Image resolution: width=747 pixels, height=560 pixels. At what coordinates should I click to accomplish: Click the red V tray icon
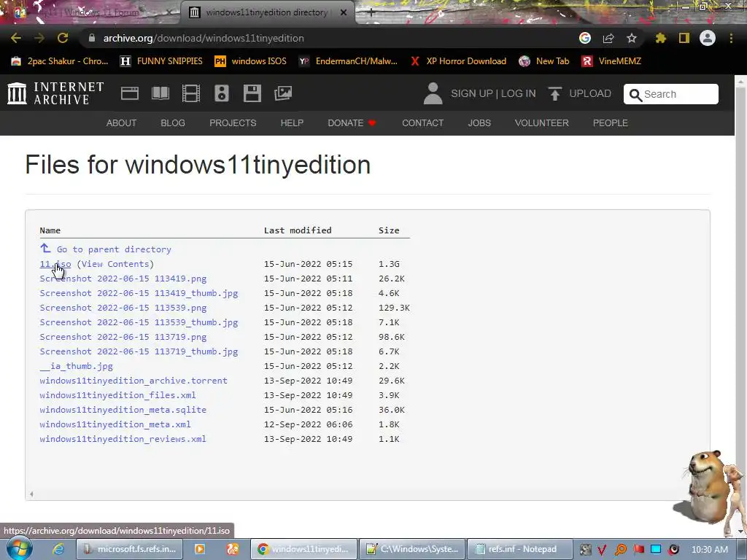[602, 549]
